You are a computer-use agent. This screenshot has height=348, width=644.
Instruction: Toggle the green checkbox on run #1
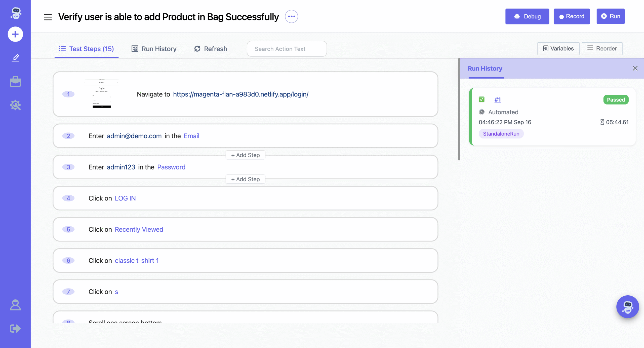coord(481,99)
